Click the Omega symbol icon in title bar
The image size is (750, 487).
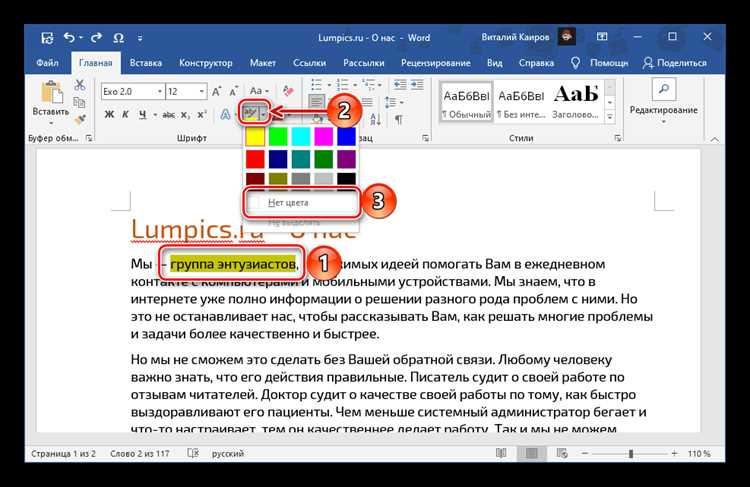119,38
